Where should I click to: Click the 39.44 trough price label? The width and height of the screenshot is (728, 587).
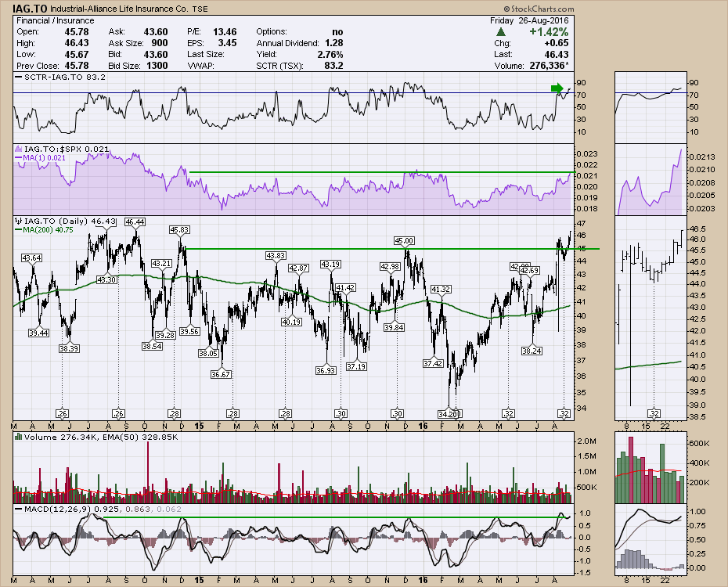tap(38, 333)
